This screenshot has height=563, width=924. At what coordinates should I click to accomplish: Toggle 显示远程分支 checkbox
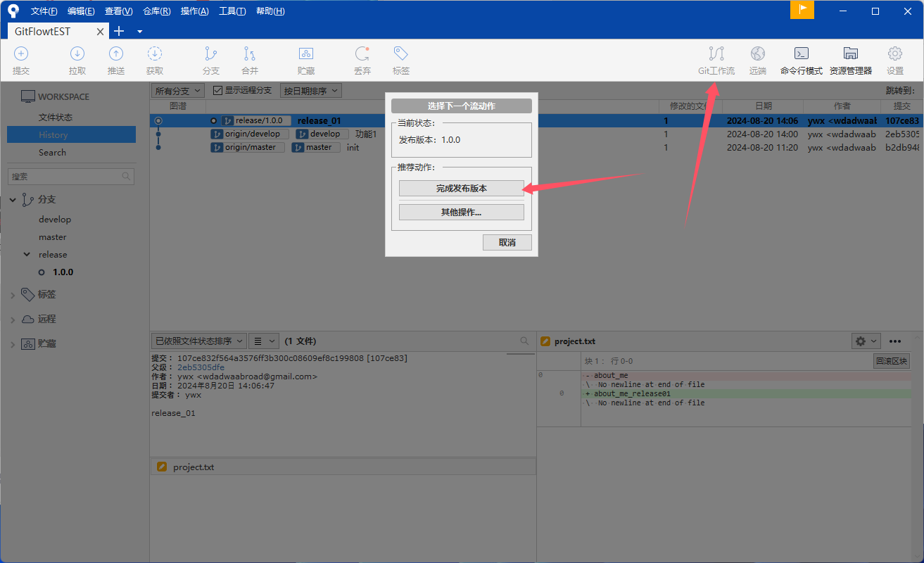point(218,91)
